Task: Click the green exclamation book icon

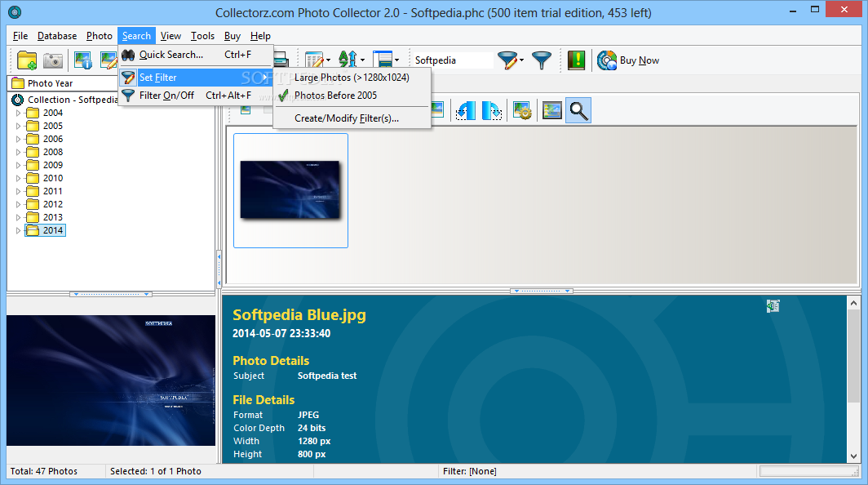Action: click(576, 60)
